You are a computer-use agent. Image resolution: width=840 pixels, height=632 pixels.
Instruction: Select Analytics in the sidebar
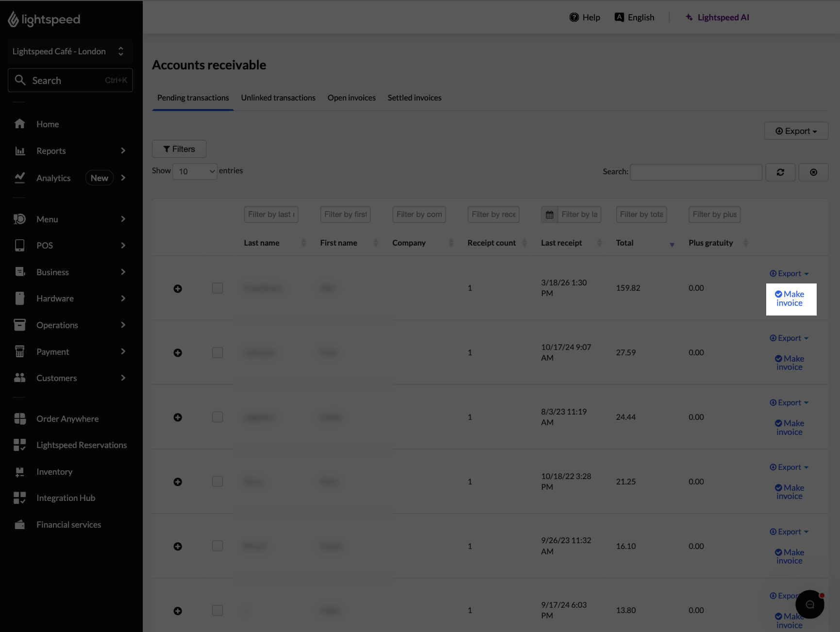53,178
